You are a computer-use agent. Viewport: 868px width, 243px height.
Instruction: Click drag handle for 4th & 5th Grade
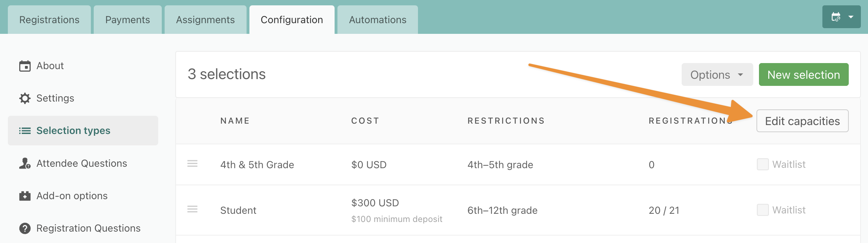coord(192,164)
